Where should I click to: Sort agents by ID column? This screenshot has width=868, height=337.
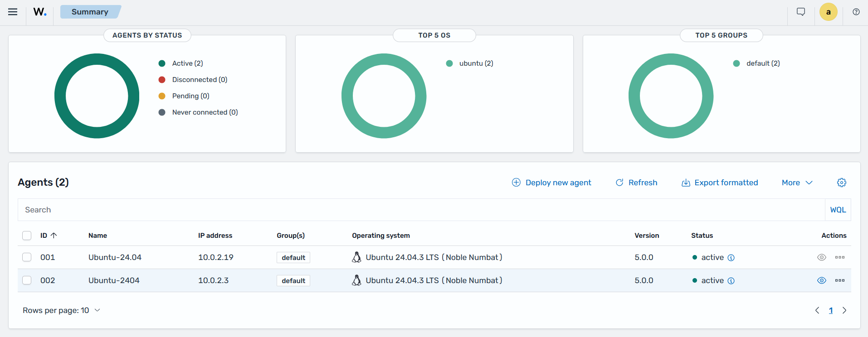pyautogui.click(x=49, y=236)
